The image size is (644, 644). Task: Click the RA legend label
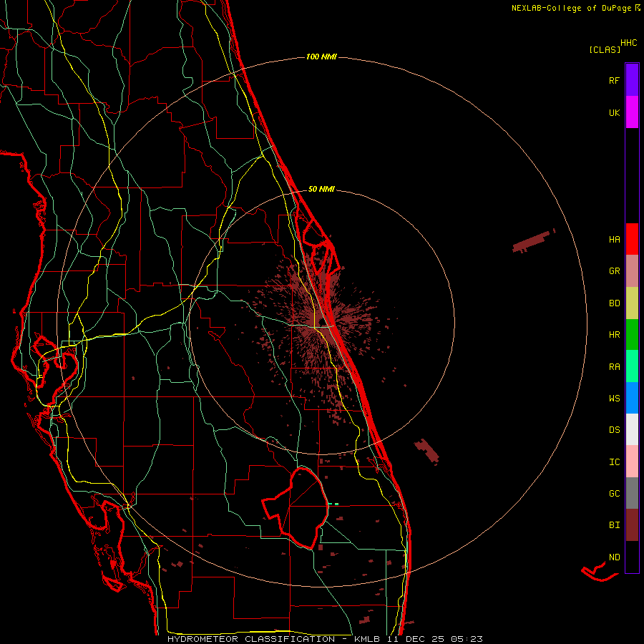click(x=614, y=367)
